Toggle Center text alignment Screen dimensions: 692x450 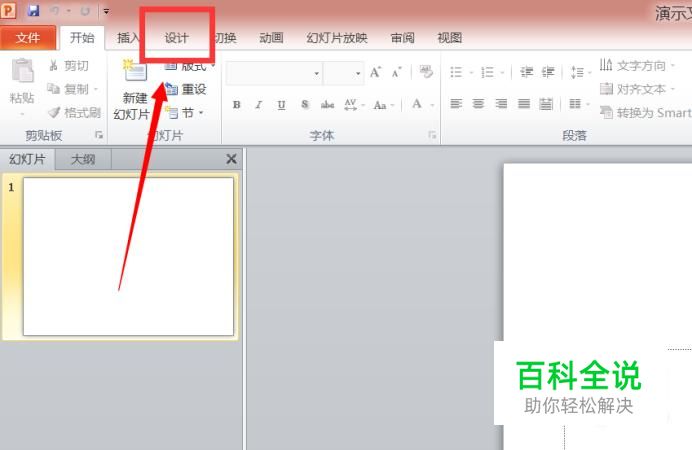[478, 104]
